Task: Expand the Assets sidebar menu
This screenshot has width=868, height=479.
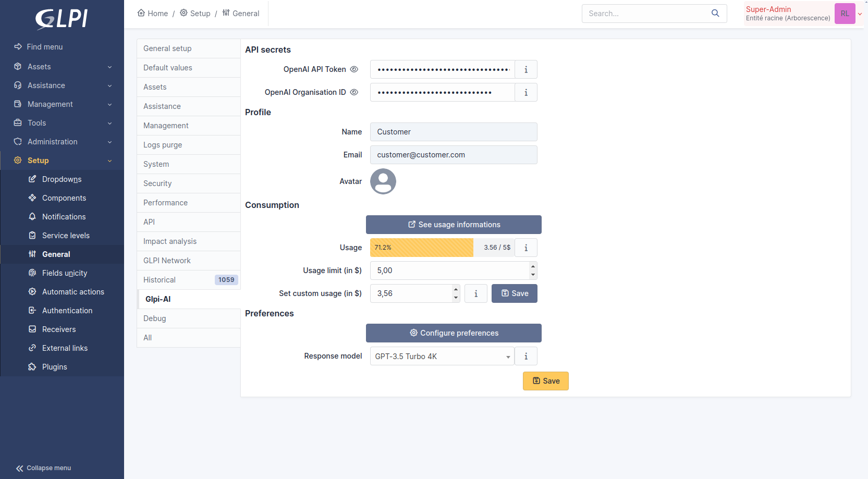Action: point(62,67)
